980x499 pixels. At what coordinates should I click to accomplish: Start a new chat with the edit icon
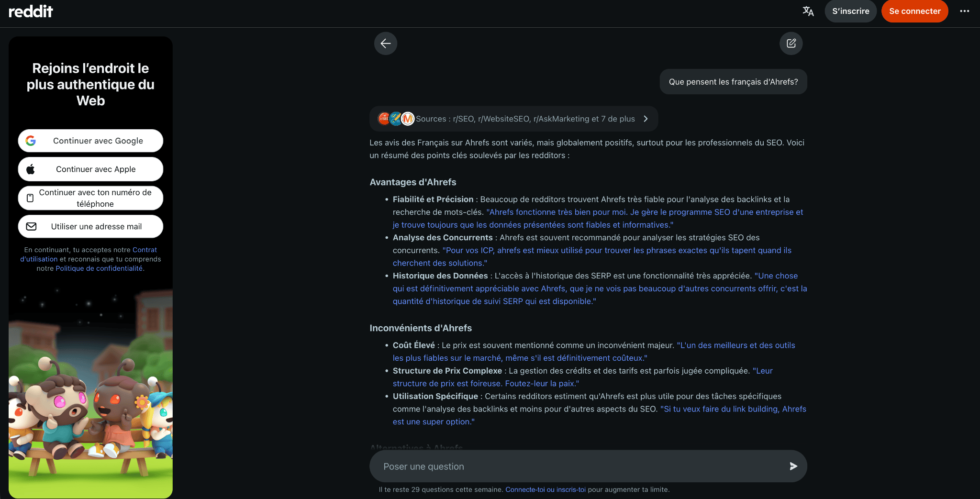791,44
